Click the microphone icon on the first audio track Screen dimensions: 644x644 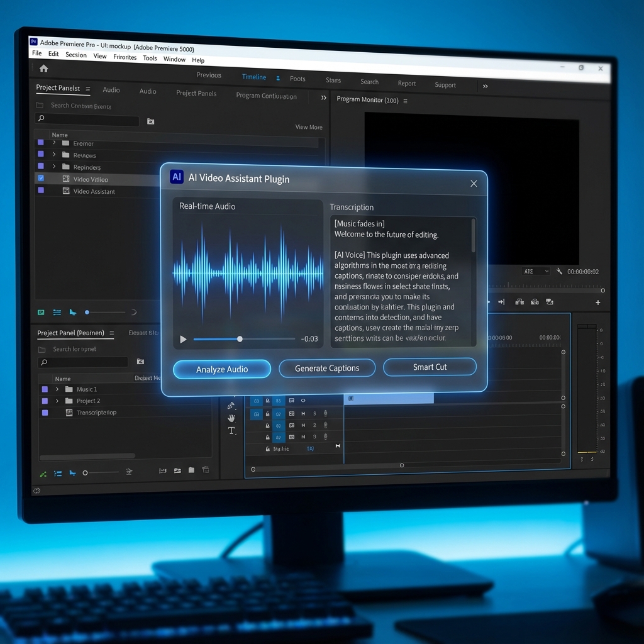(x=325, y=414)
